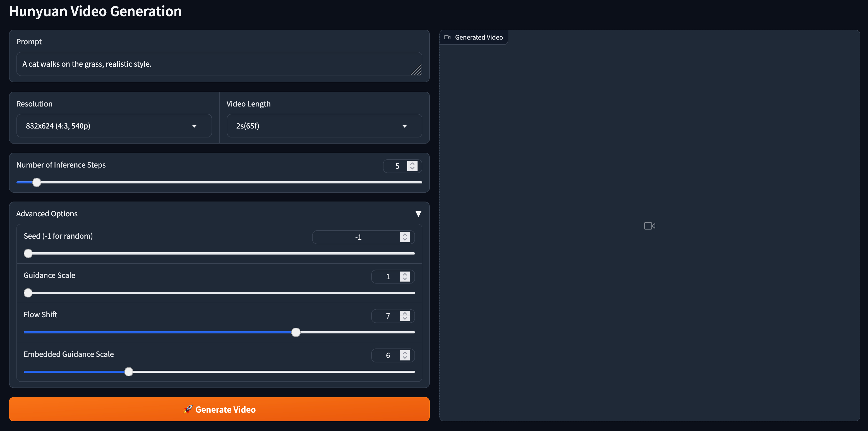Open the Resolution dropdown
Viewport: 868px width, 431px height.
114,126
